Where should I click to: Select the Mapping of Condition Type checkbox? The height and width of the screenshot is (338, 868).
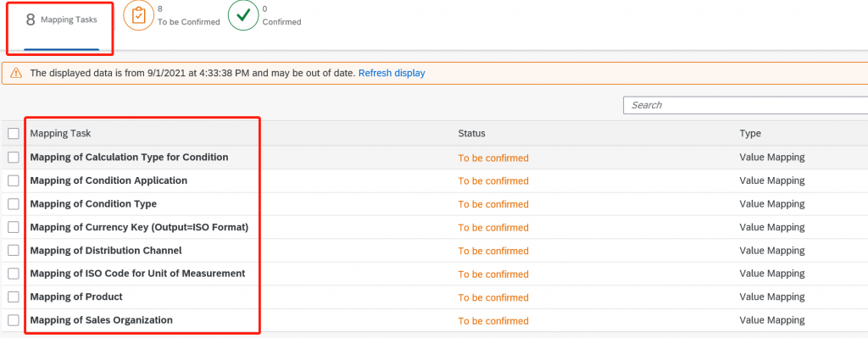tap(14, 203)
